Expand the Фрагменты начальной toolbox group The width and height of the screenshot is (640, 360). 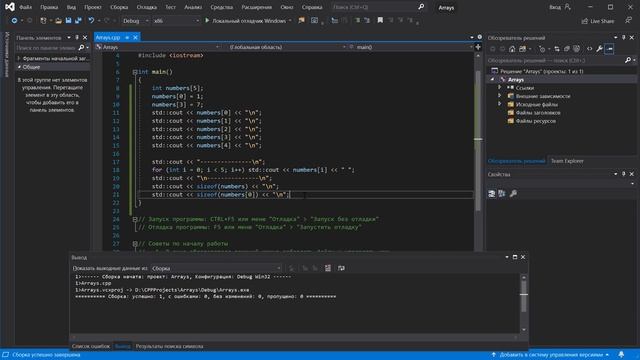[x=19, y=58]
